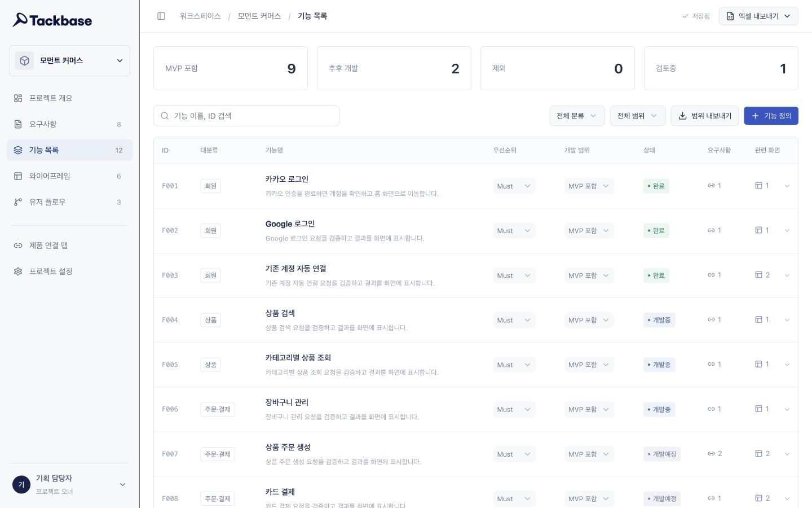Open the 전체 범위 filter dropdown
The width and height of the screenshot is (812, 508).
pos(638,116)
